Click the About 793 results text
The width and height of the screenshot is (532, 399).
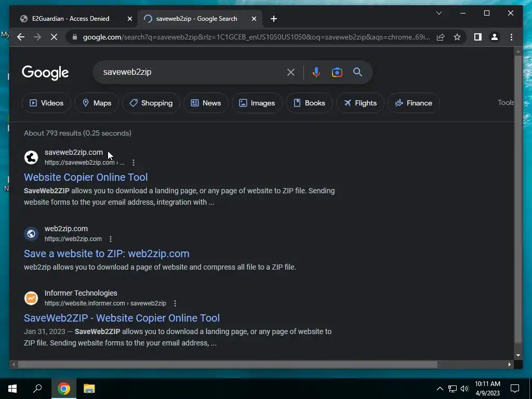pos(78,133)
